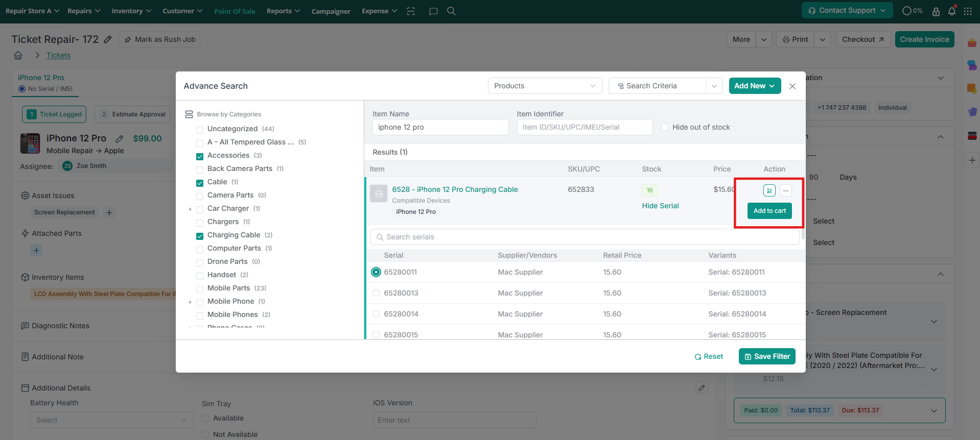Viewport: 980px width, 440px height.
Task: Open the Products dropdown
Action: click(x=545, y=86)
